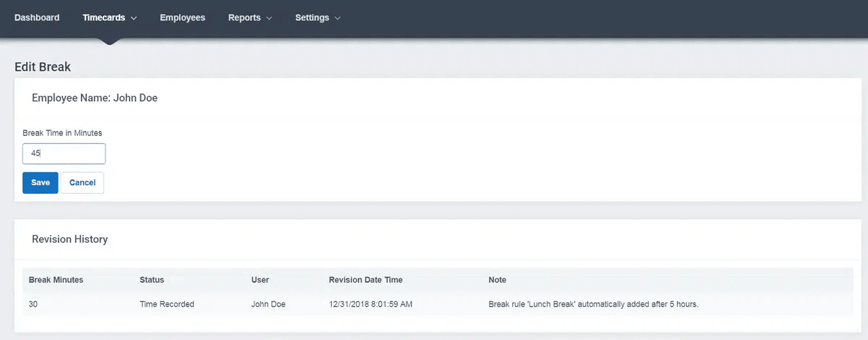868x340 pixels.
Task: Expand the Settings dropdown chevron
Action: [x=338, y=18]
